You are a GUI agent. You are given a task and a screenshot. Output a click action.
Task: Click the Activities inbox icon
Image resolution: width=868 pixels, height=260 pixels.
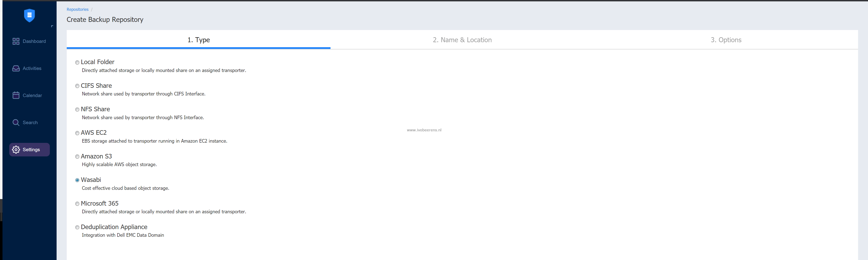16,68
